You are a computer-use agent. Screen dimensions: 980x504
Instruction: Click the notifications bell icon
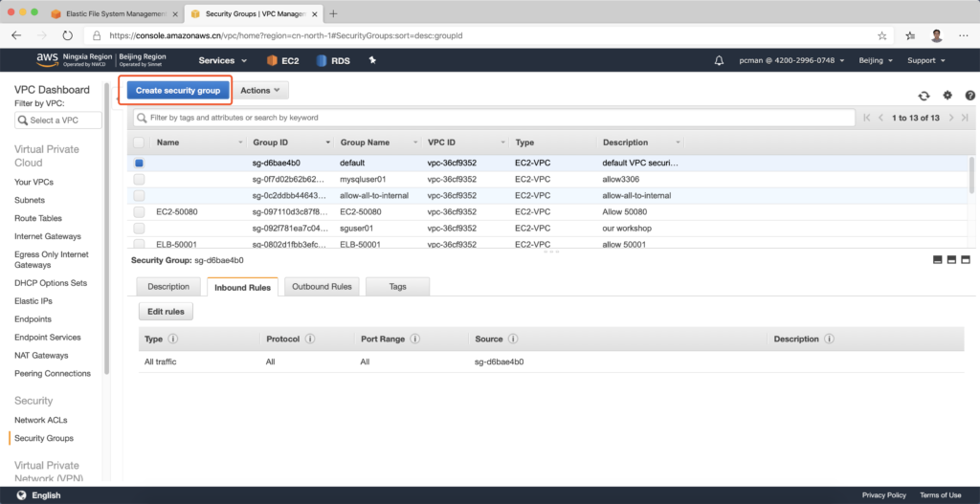719,60
